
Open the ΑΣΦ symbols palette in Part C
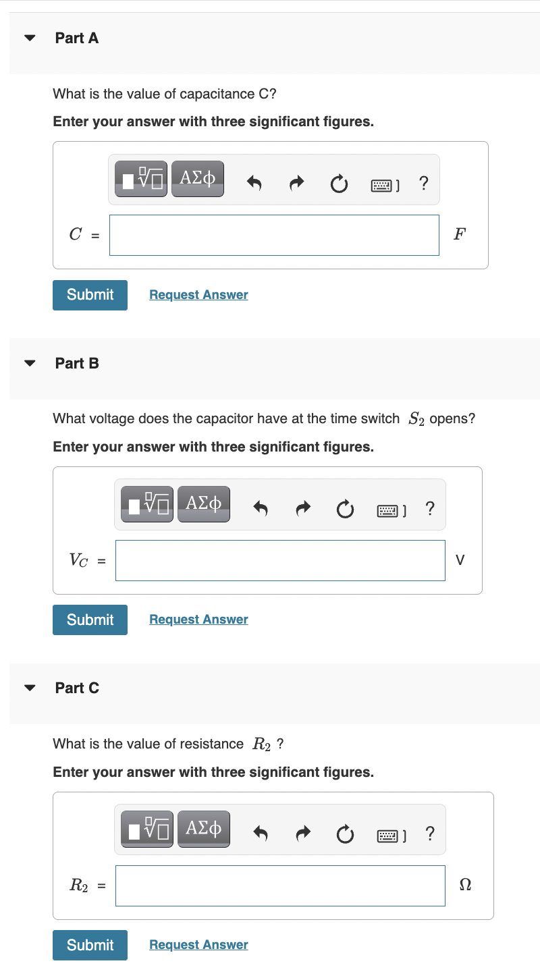[x=204, y=828]
